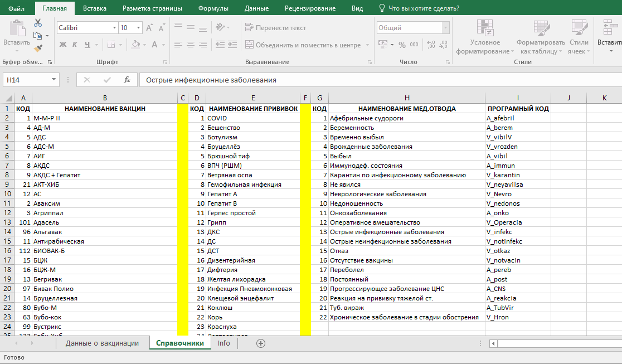This screenshot has height=364, width=622.
Task: Click the formula bar text field
Action: [381, 80]
